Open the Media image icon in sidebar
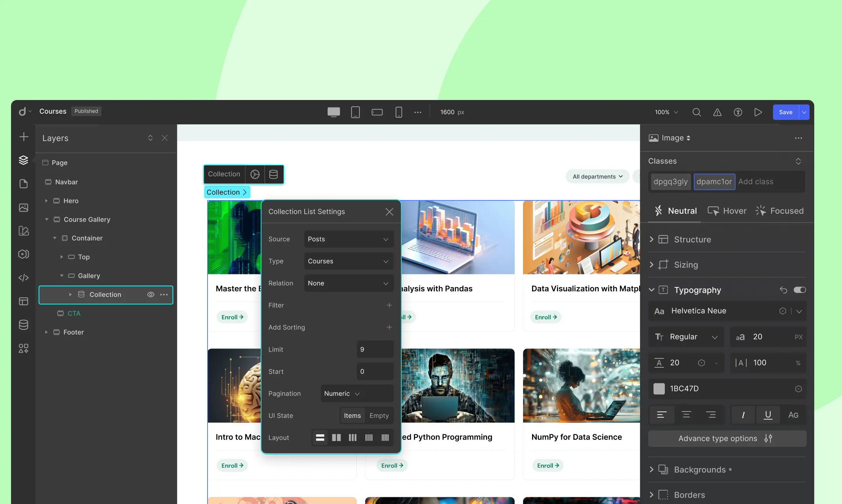 click(x=24, y=208)
